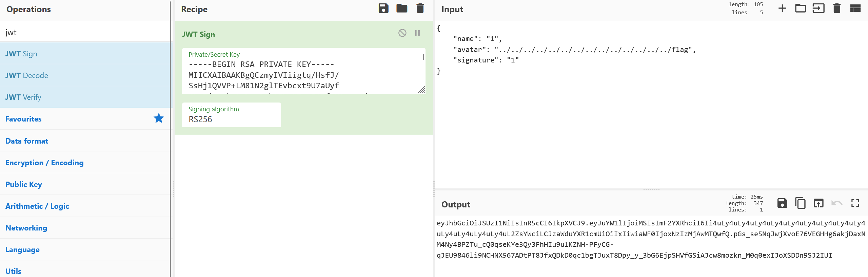The height and width of the screenshot is (277, 868).
Task: Replace input with output
Action: pyautogui.click(x=818, y=203)
